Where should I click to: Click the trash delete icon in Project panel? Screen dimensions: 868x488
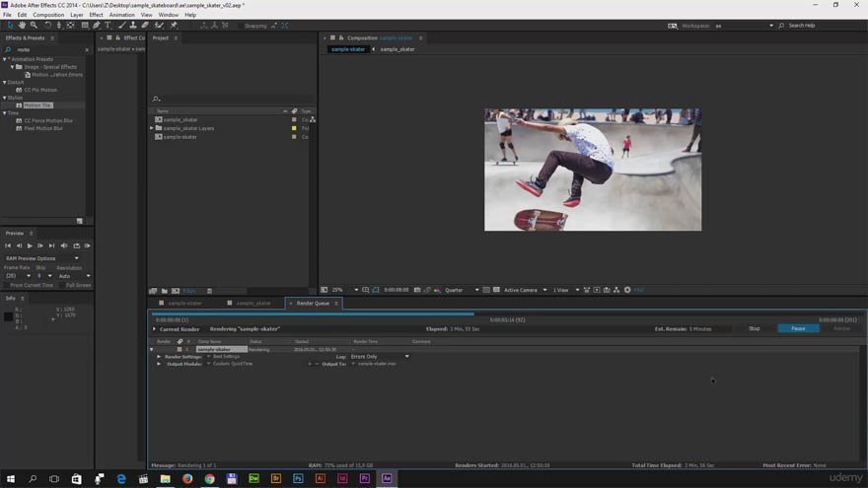click(x=209, y=291)
